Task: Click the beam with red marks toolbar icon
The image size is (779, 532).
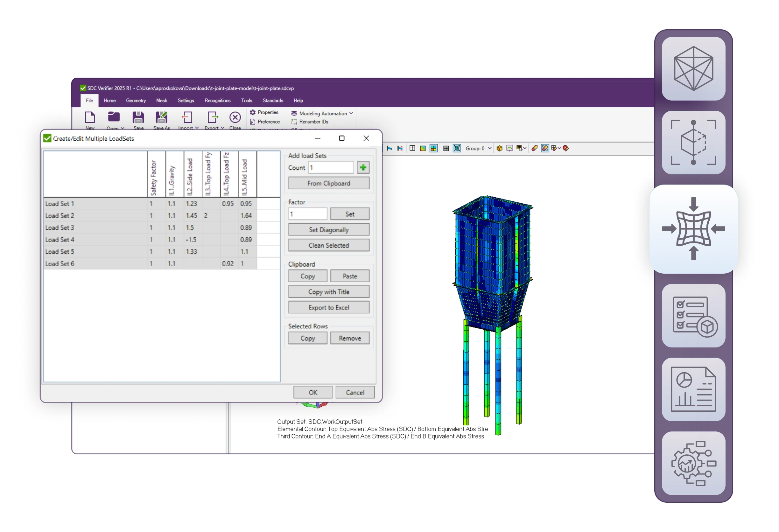Action: 400,148
